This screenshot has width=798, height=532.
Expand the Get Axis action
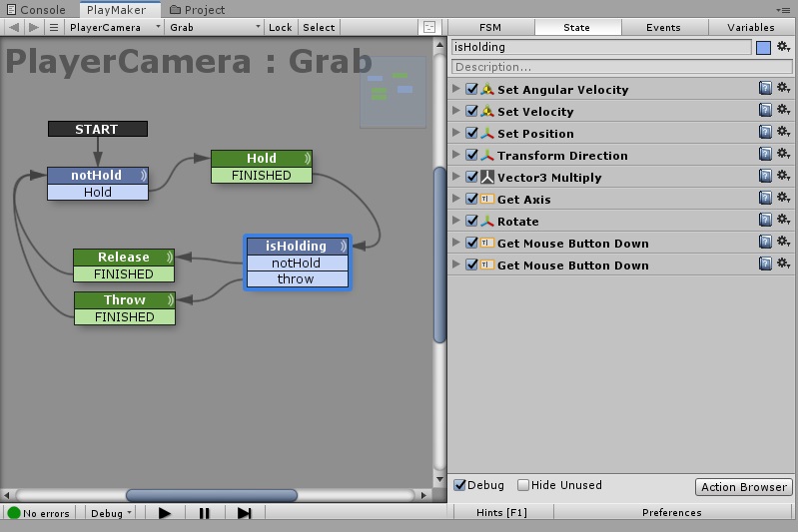456,198
